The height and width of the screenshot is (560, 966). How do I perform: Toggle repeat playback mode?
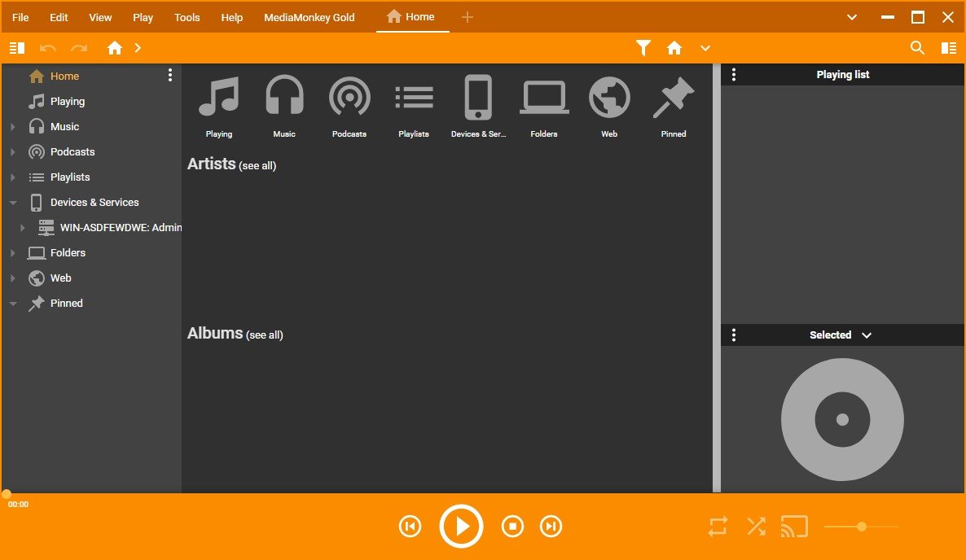718,527
